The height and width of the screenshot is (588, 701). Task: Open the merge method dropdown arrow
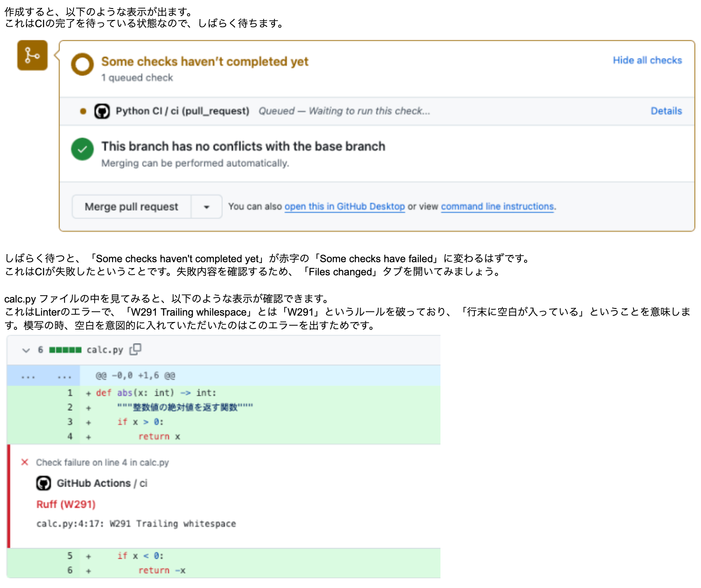(x=207, y=207)
